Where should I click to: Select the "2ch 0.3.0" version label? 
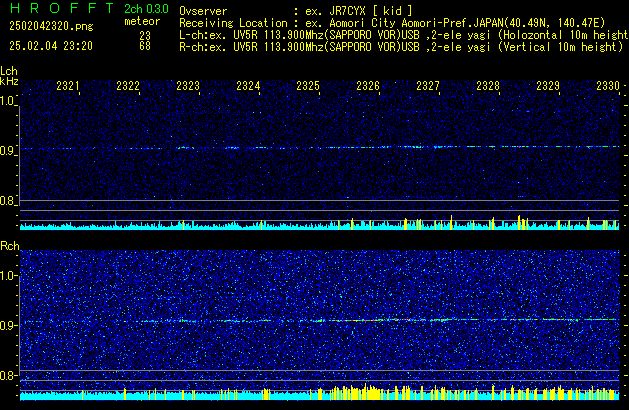(146, 9)
